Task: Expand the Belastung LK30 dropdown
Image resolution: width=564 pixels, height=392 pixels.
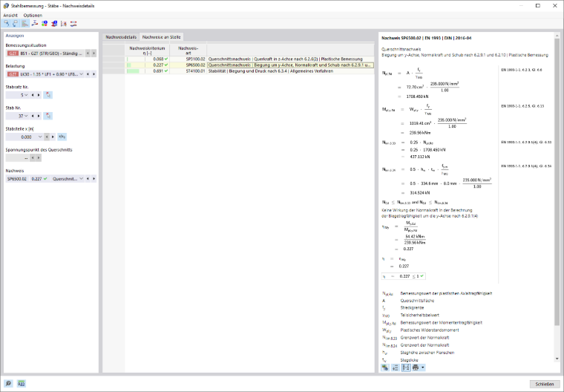Action: click(82, 74)
